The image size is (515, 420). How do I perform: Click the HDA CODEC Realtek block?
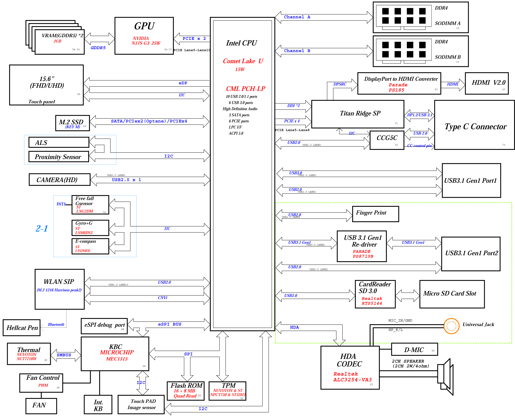point(350,367)
